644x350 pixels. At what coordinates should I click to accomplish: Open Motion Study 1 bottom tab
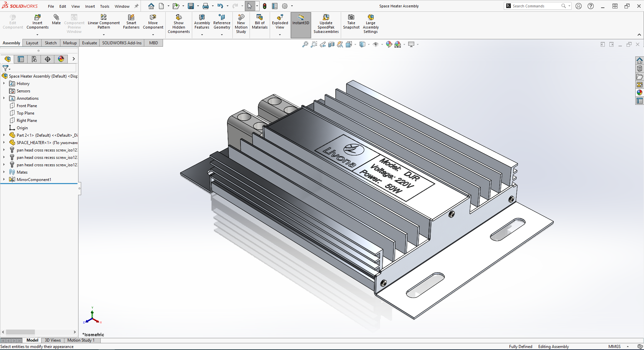(x=81, y=340)
